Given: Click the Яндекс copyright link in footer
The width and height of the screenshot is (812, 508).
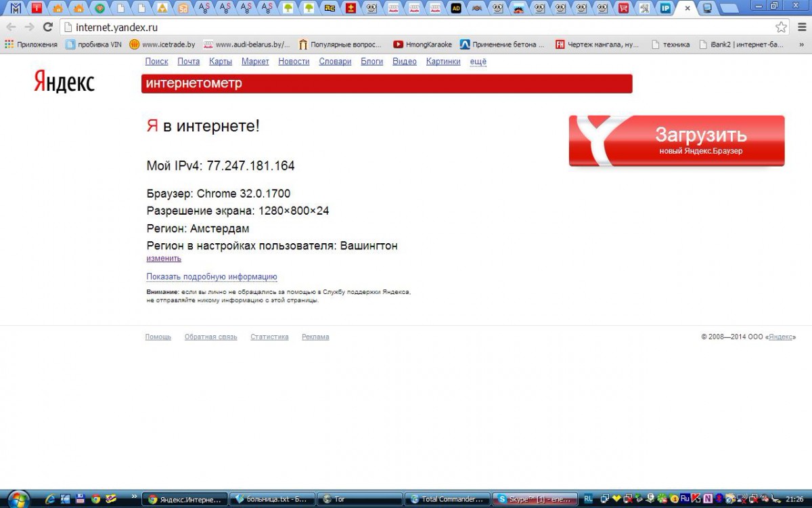Looking at the screenshot, I should (781, 337).
